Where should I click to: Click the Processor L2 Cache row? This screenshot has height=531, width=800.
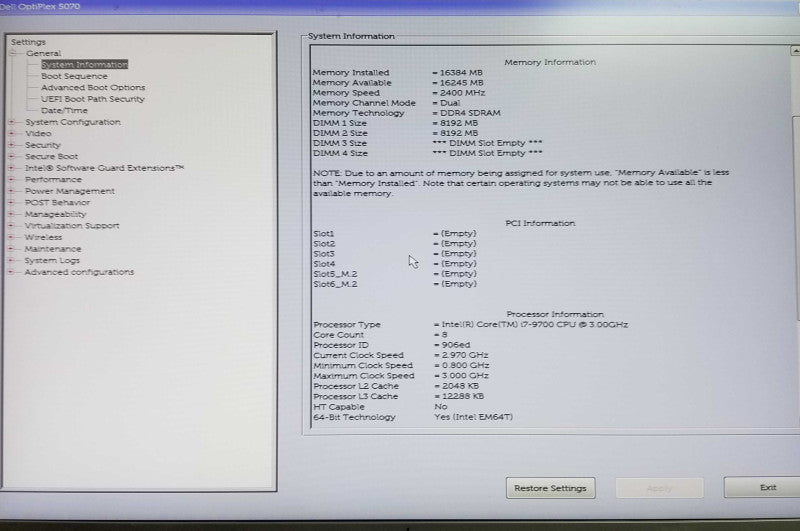point(396,386)
